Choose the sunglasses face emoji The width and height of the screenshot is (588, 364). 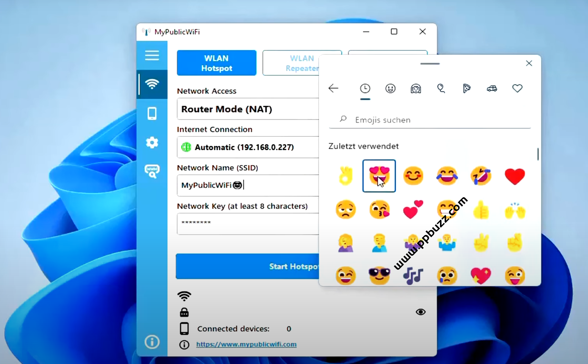[379, 275]
